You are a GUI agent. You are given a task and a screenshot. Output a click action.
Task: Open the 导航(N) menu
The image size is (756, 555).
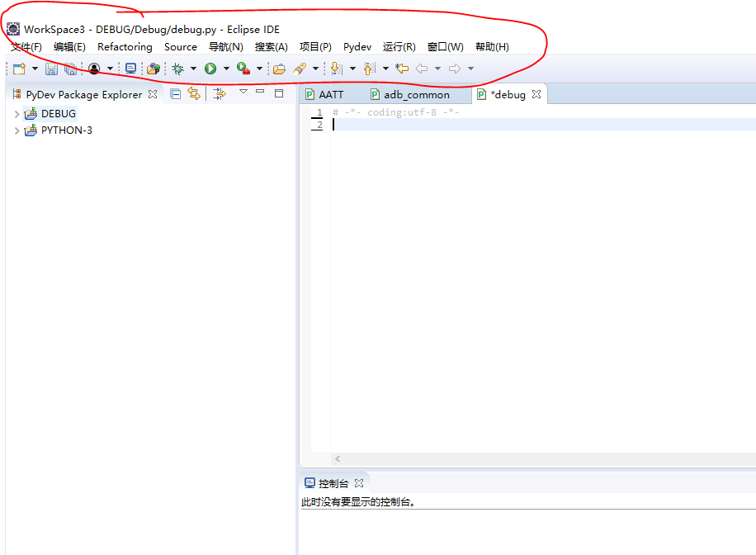225,47
